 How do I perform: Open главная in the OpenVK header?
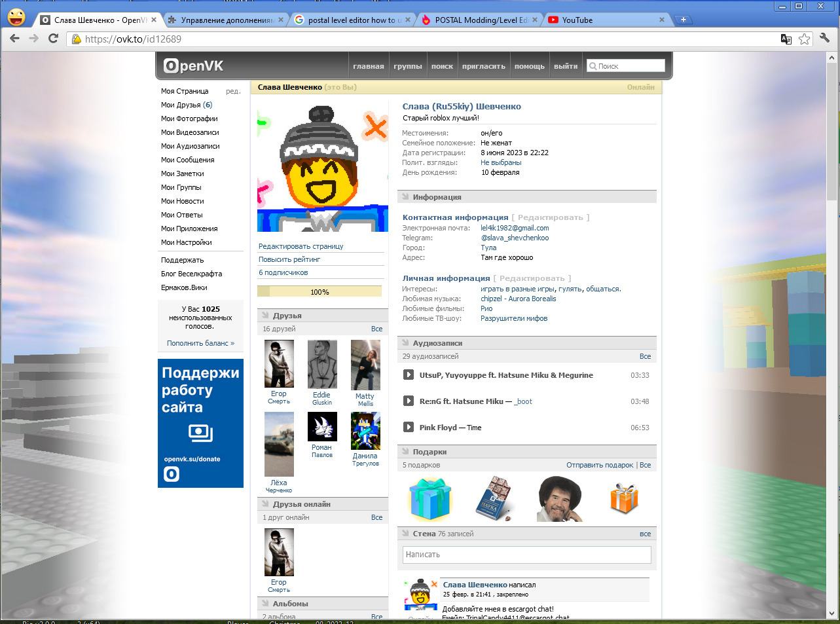tap(369, 66)
